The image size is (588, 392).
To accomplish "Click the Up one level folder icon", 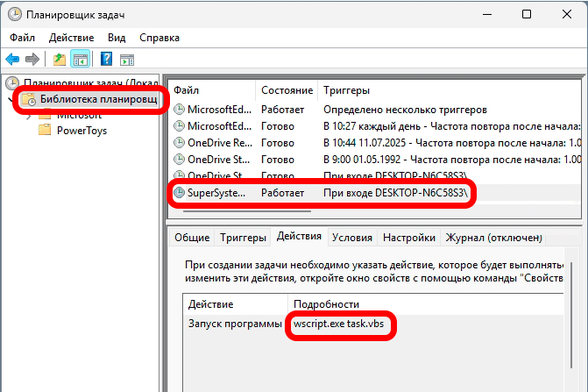I will pos(60,60).
